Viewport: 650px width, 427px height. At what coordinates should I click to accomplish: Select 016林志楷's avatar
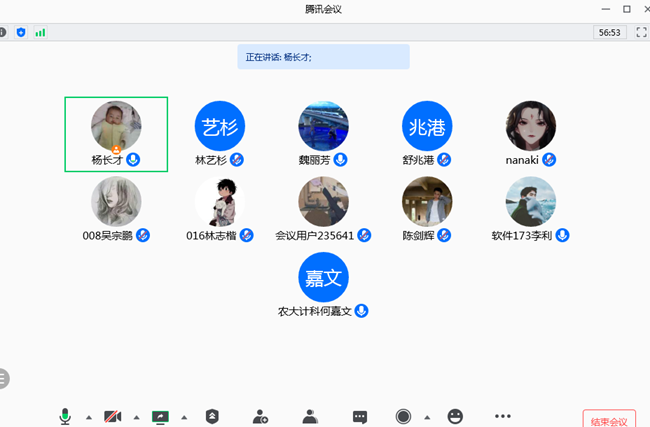[x=220, y=201]
